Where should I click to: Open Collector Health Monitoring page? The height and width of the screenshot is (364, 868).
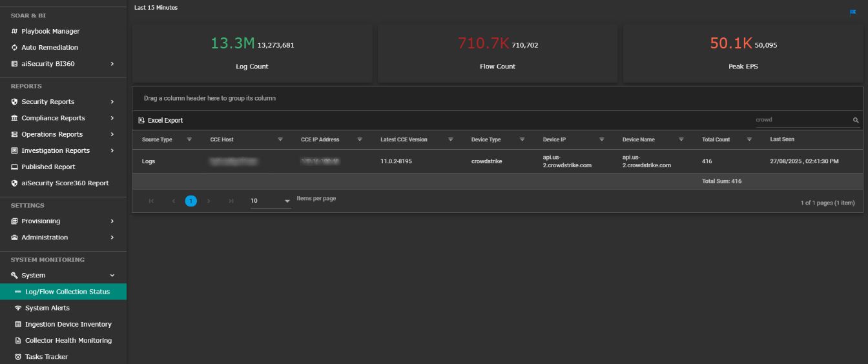(x=68, y=340)
